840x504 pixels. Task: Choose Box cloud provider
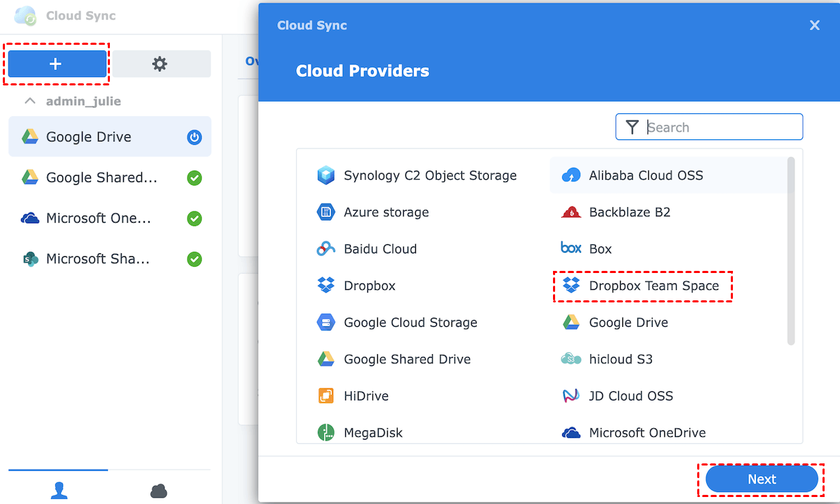(599, 249)
